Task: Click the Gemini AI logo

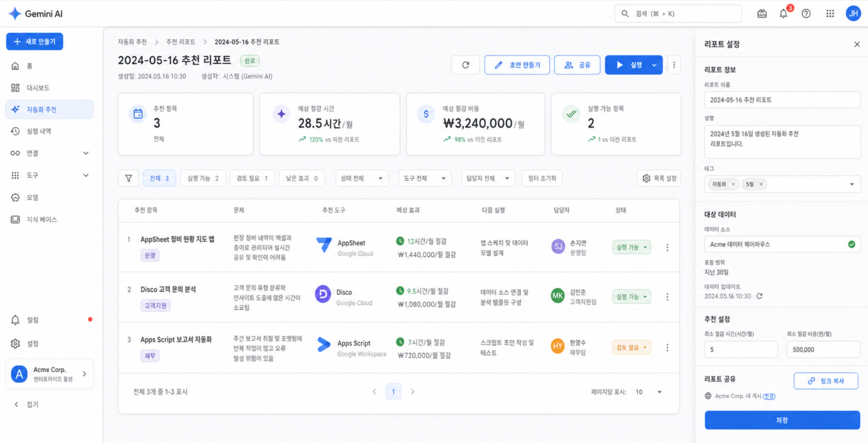Action: click(x=35, y=14)
